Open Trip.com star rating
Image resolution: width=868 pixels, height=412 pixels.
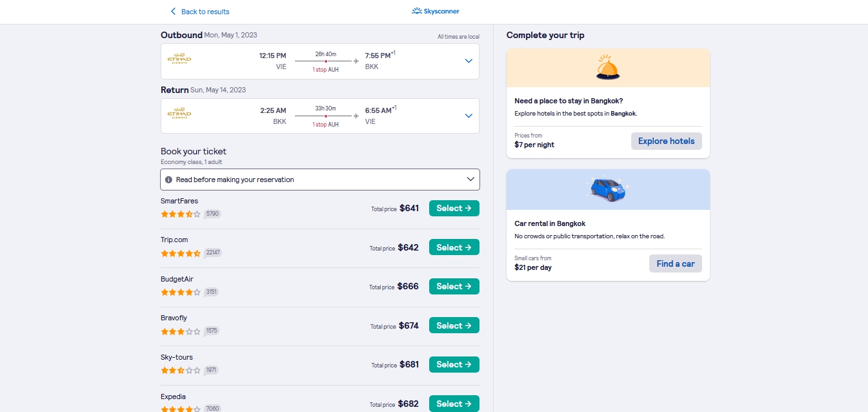[x=181, y=253]
